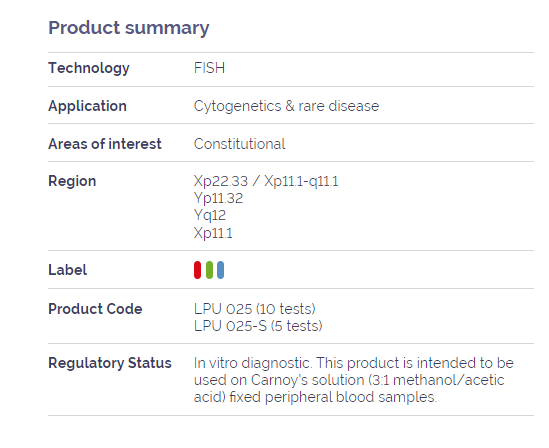Click the Yq12 region entry

point(210,215)
